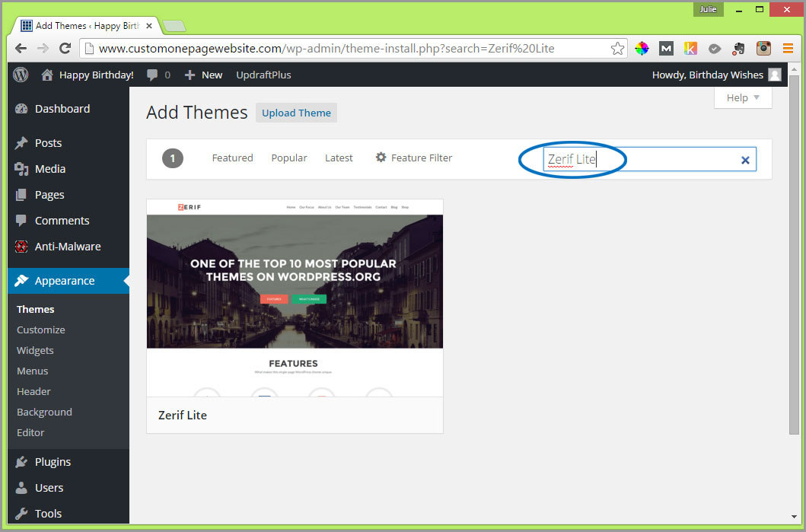Open the color wheel extension icon

(642, 48)
